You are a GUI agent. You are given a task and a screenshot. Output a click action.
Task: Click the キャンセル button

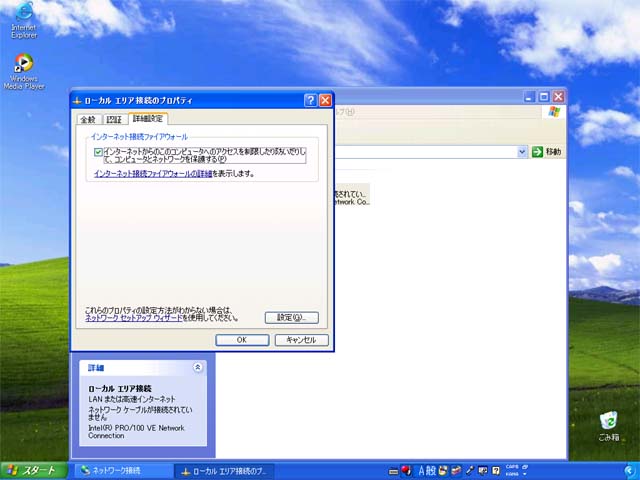click(x=301, y=340)
